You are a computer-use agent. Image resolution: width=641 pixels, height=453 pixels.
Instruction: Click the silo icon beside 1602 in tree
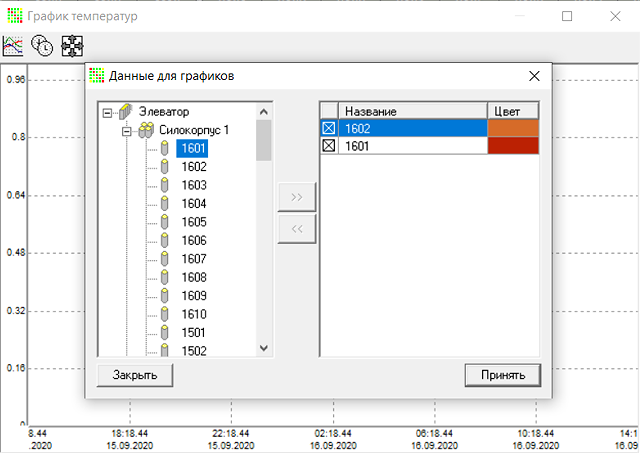(165, 166)
